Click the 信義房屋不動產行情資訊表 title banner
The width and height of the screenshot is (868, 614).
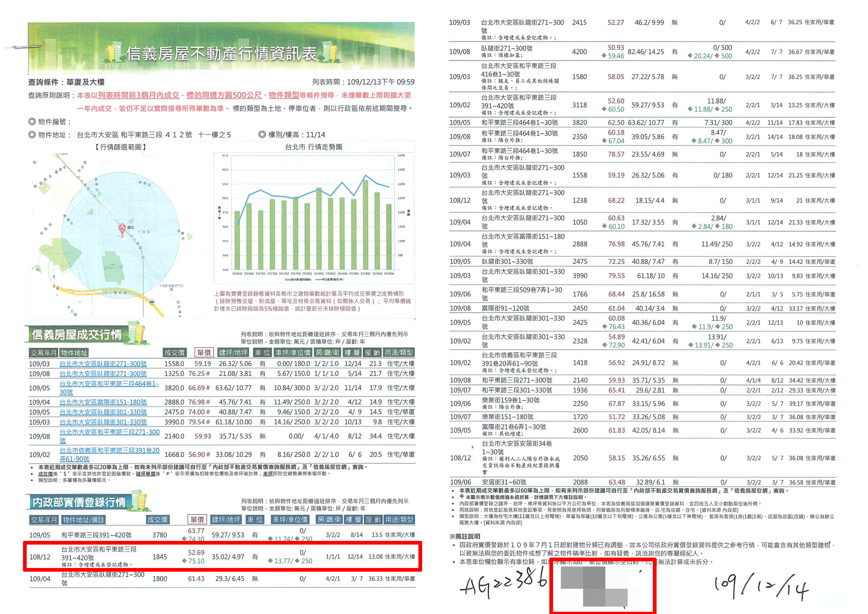point(221,48)
